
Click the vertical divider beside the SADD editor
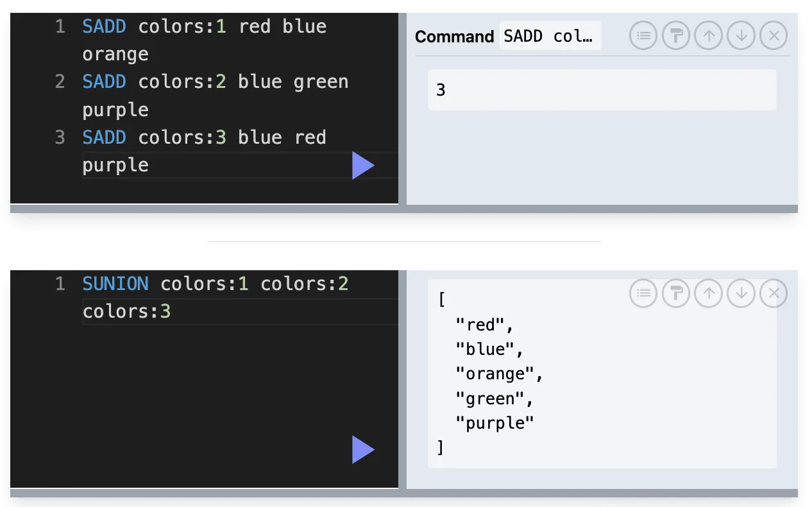(x=402, y=109)
